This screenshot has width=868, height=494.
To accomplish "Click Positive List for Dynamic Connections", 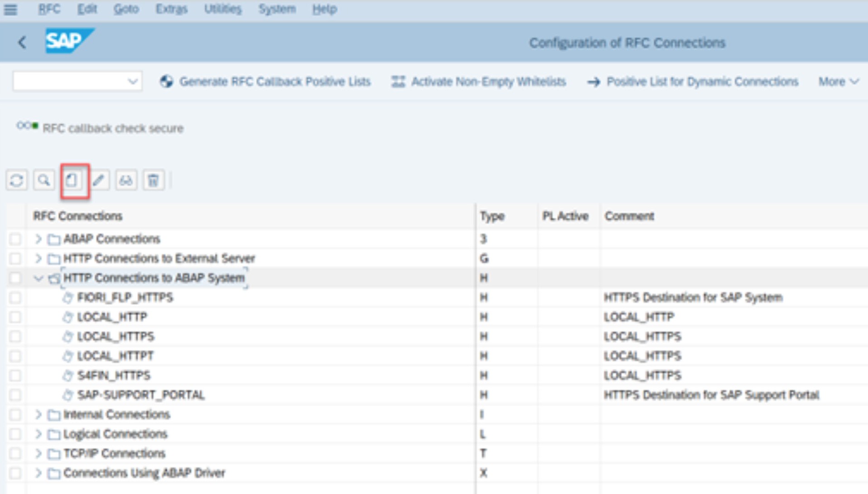I will 702,82.
